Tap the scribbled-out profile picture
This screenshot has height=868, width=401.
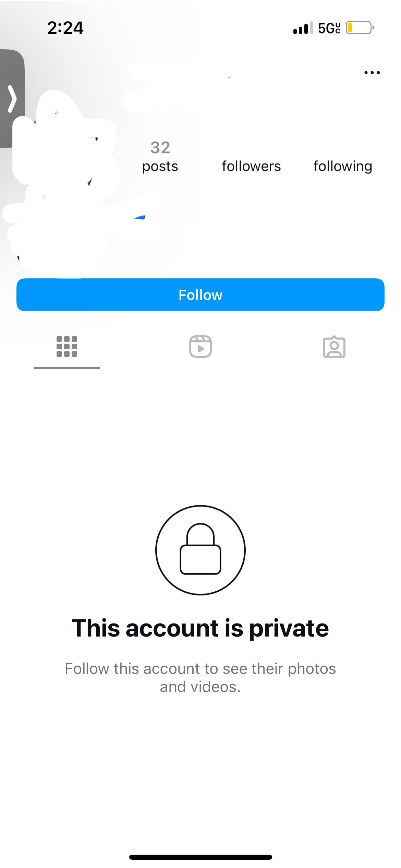pyautogui.click(x=65, y=147)
